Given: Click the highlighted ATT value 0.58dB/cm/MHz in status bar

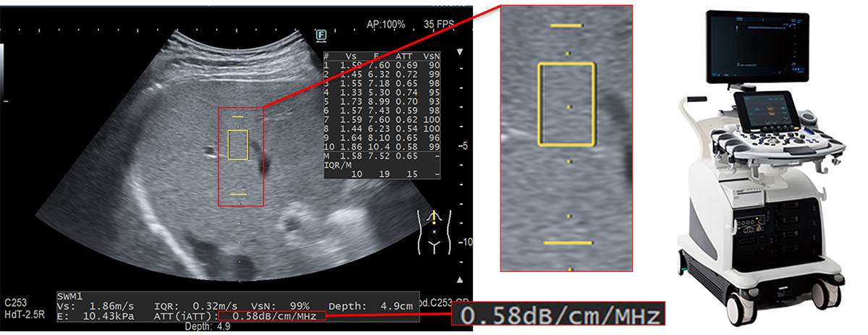Looking at the screenshot, I should 273,316.
